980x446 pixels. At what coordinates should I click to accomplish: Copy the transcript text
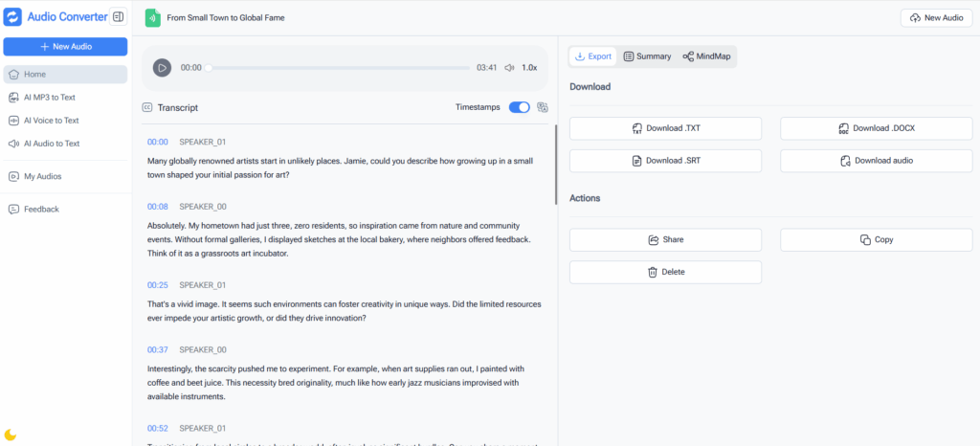click(x=877, y=239)
